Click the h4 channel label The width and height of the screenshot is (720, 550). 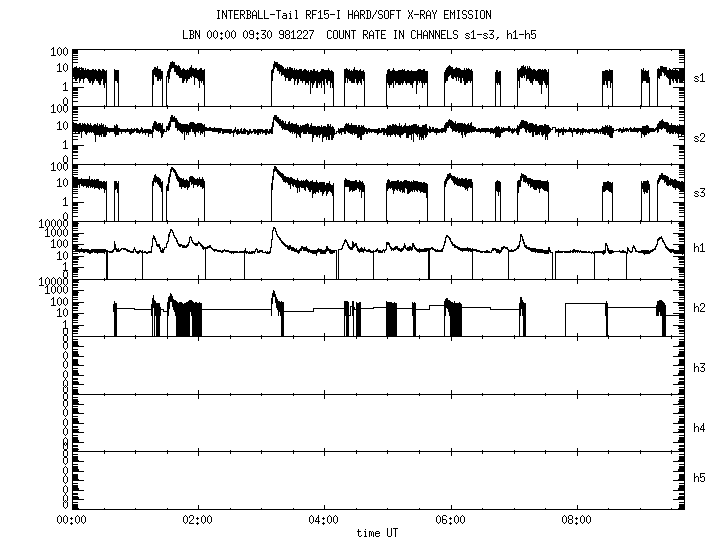[700, 428]
